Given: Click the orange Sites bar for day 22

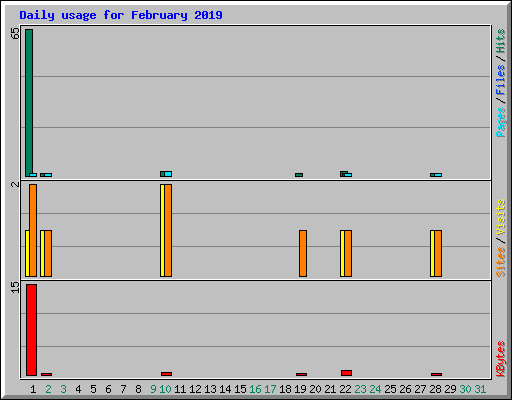Looking at the screenshot, I should tap(348, 253).
